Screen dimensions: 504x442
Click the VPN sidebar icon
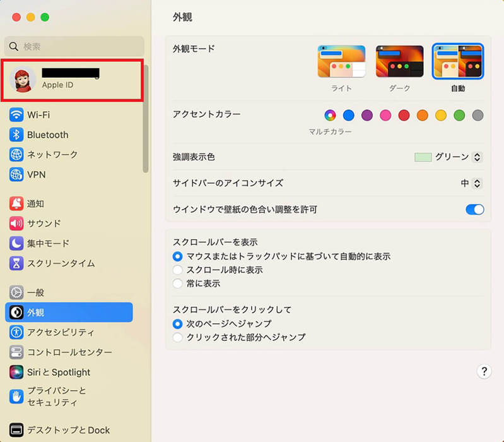click(16, 175)
